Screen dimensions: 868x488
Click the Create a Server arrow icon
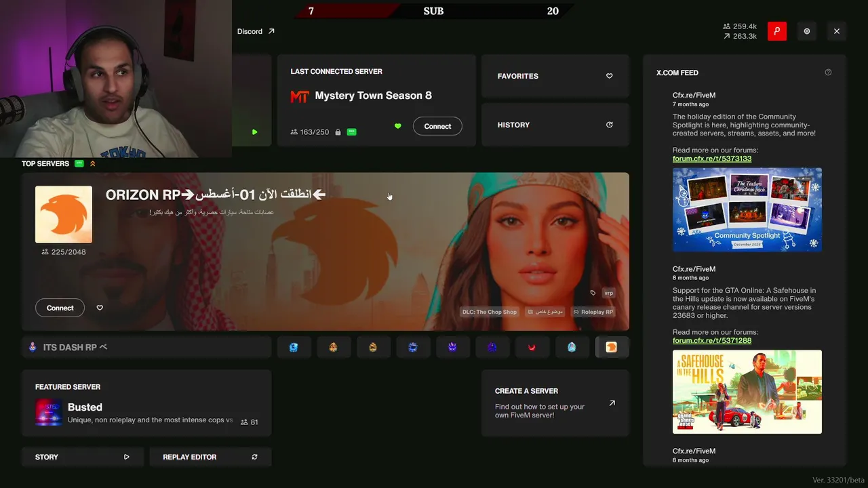point(612,403)
